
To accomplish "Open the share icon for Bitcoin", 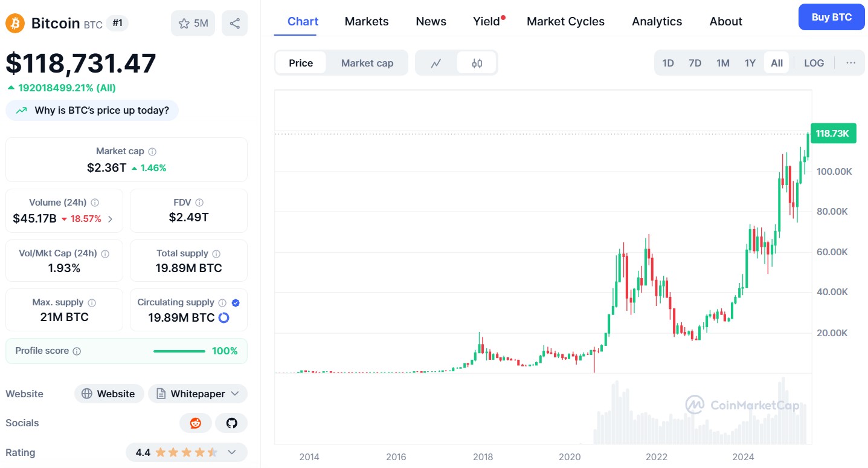I will pyautogui.click(x=234, y=22).
